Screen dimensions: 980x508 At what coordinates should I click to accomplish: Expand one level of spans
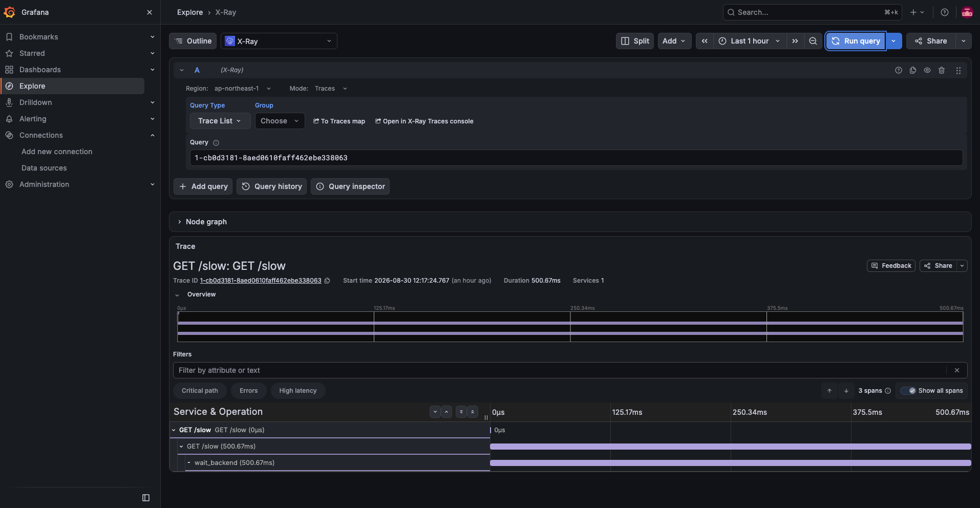tap(435, 412)
